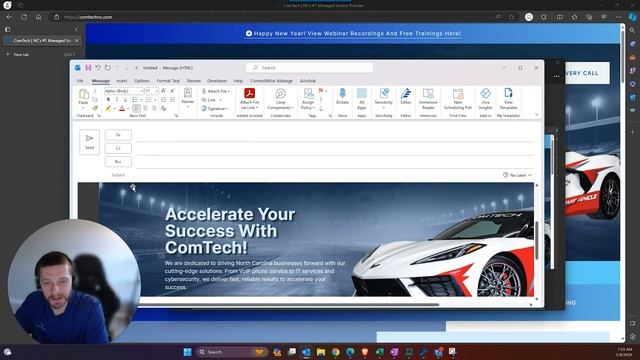Open the No Label sensitivity dropdown

[x=517, y=175]
